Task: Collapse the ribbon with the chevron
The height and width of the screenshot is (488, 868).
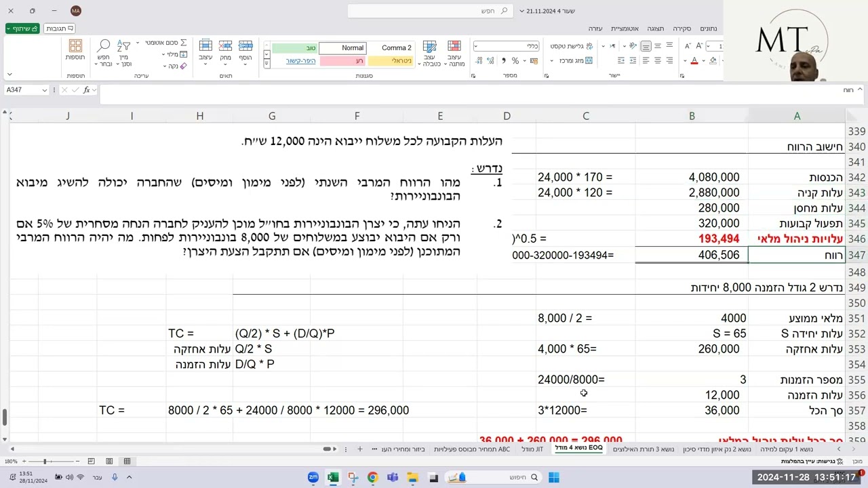Action: click(9, 74)
